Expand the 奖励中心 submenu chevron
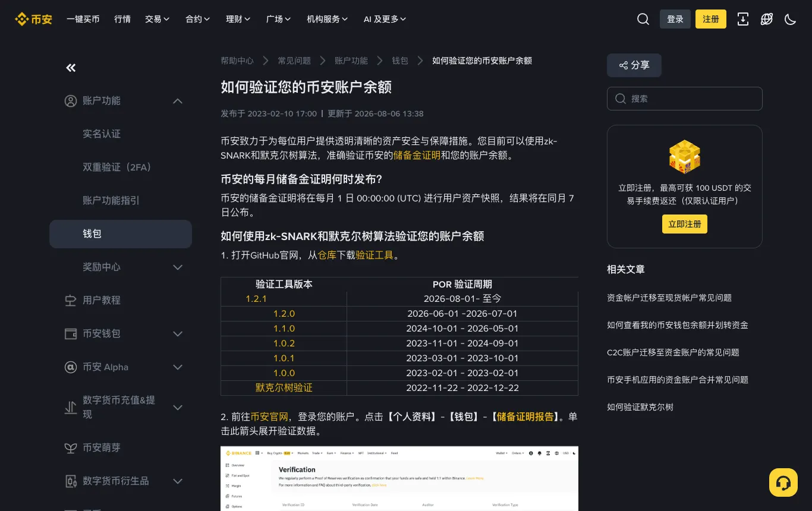Image resolution: width=812 pixels, height=511 pixels. pyautogui.click(x=178, y=267)
